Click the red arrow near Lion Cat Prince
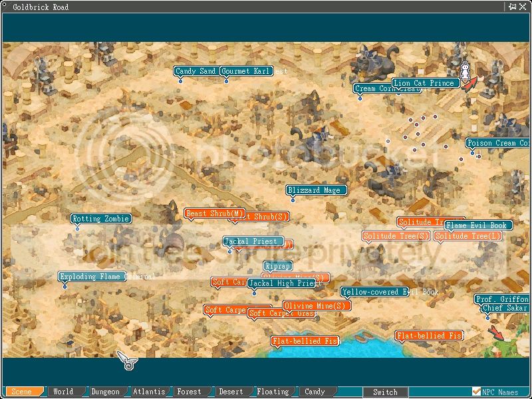This screenshot has width=532, height=399. [470, 84]
